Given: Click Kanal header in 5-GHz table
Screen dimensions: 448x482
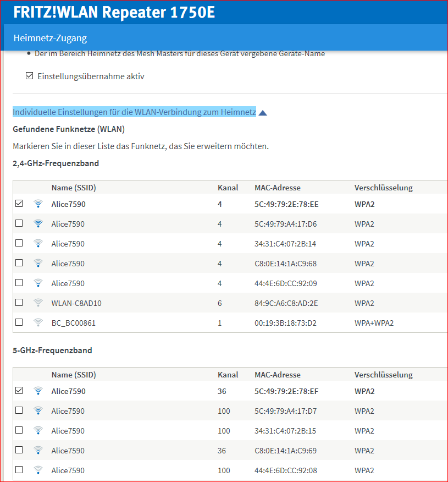Looking at the screenshot, I should [x=228, y=375].
